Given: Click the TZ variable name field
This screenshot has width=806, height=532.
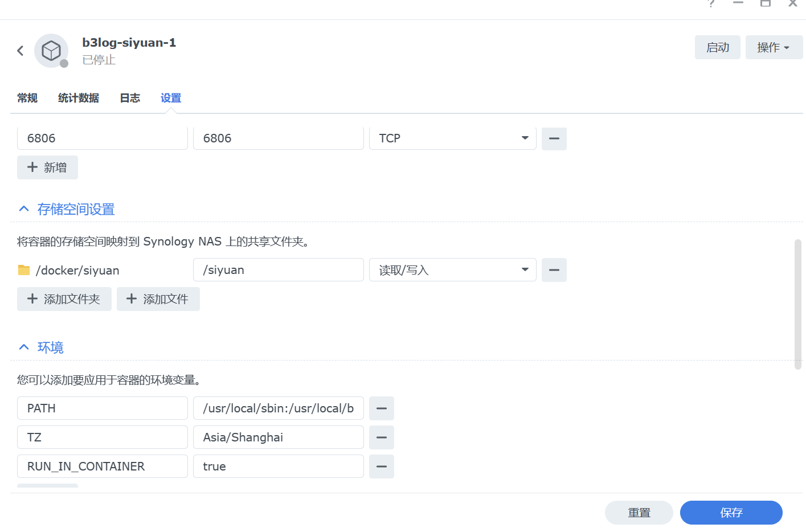Looking at the screenshot, I should 103,437.
